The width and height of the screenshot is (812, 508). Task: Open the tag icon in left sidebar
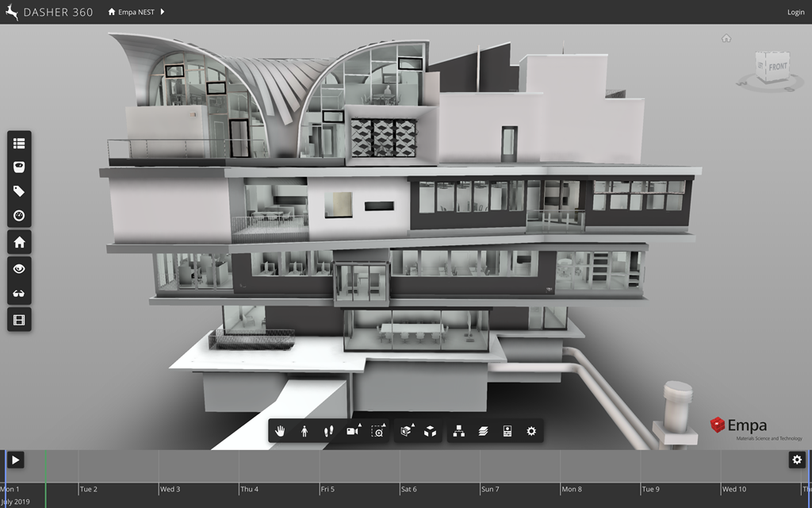pyautogui.click(x=19, y=191)
